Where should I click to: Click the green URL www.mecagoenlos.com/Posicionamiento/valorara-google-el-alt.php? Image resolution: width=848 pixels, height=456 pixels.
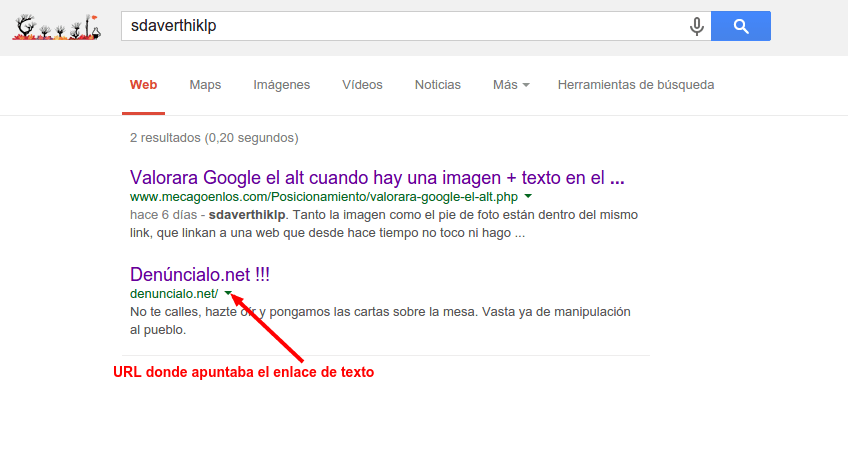[324, 197]
